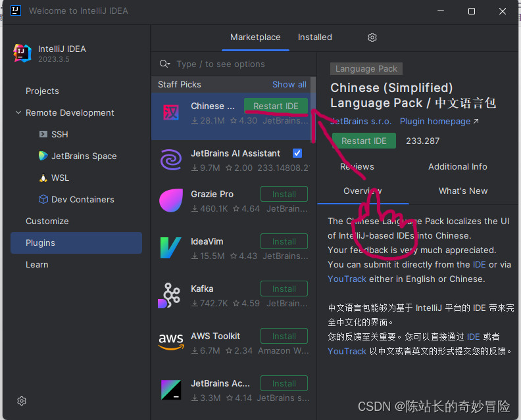Screen dimensions: 521x420
Task: Click the AWS Toolkit logo icon
Action: tap(171, 342)
